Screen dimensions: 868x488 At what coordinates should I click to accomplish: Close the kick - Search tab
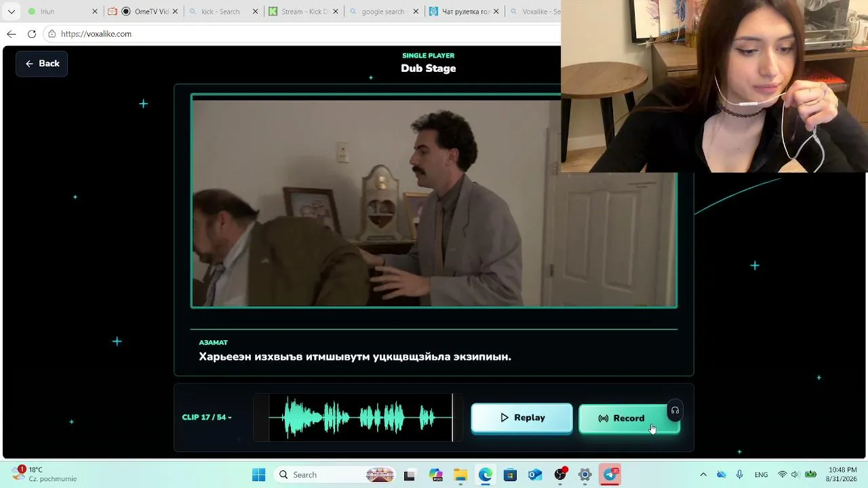(256, 12)
